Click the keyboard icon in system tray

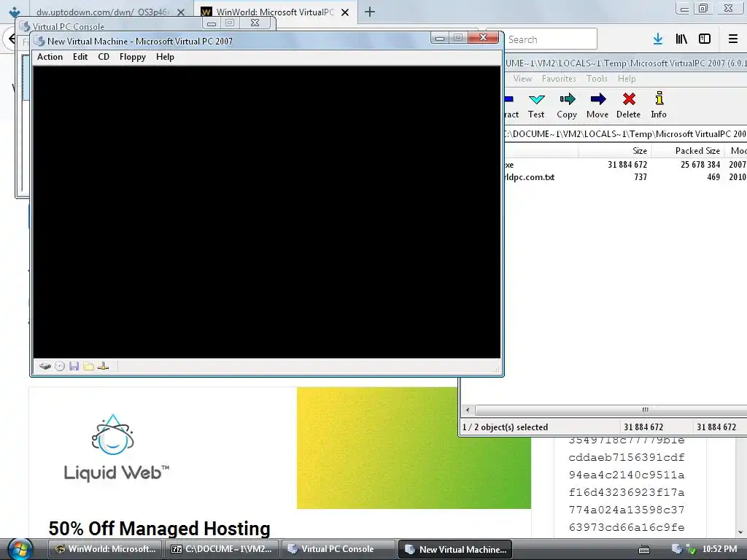pyautogui.click(x=644, y=550)
